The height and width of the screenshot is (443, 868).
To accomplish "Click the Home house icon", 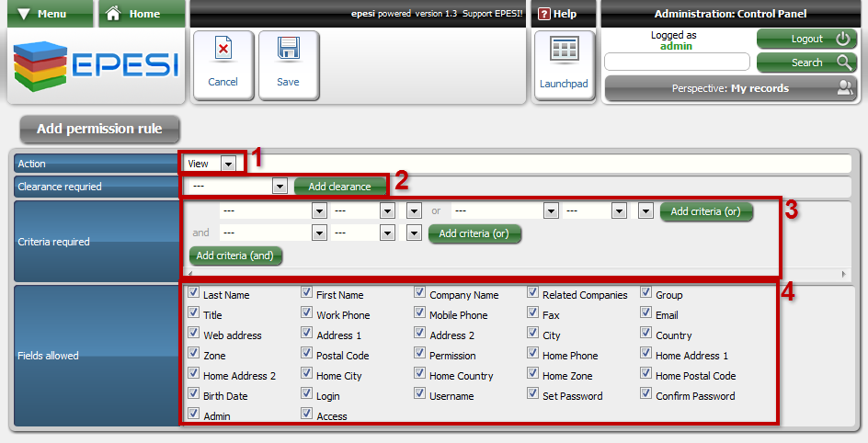I will [113, 13].
